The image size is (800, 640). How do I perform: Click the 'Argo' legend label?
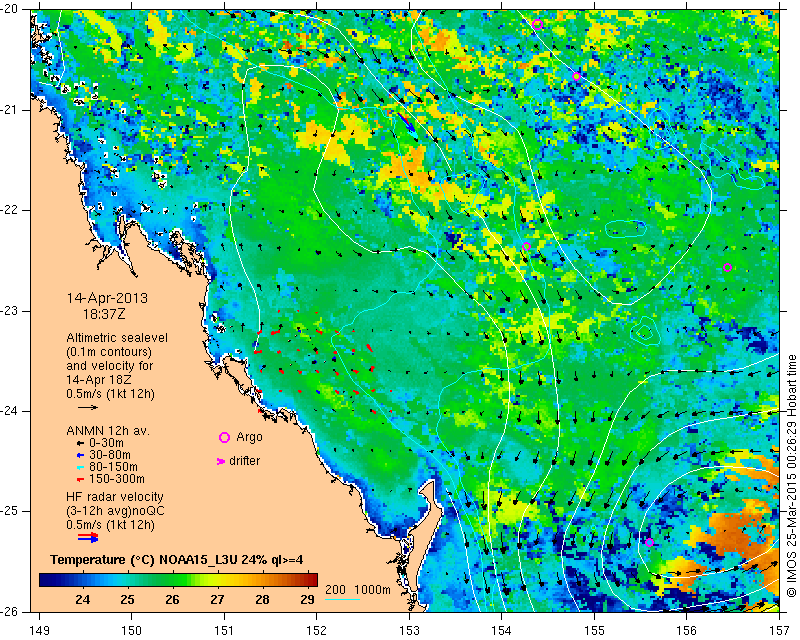point(249,437)
